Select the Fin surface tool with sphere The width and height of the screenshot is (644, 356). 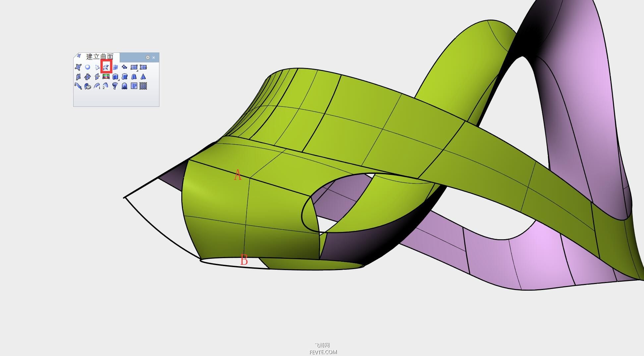pos(88,86)
